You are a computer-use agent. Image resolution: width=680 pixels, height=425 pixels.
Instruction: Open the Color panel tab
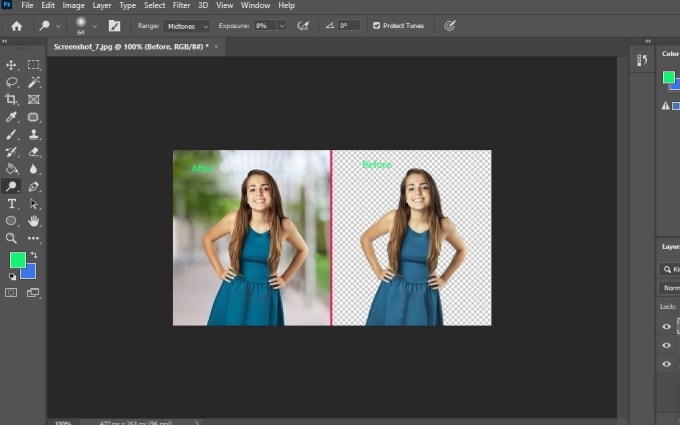coord(670,54)
